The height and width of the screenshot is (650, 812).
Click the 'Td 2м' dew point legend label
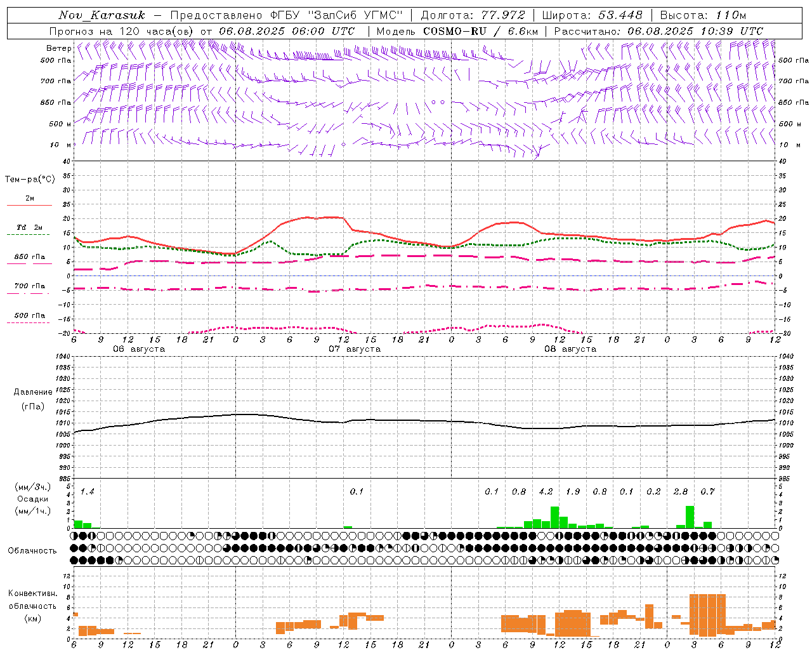coord(29,227)
